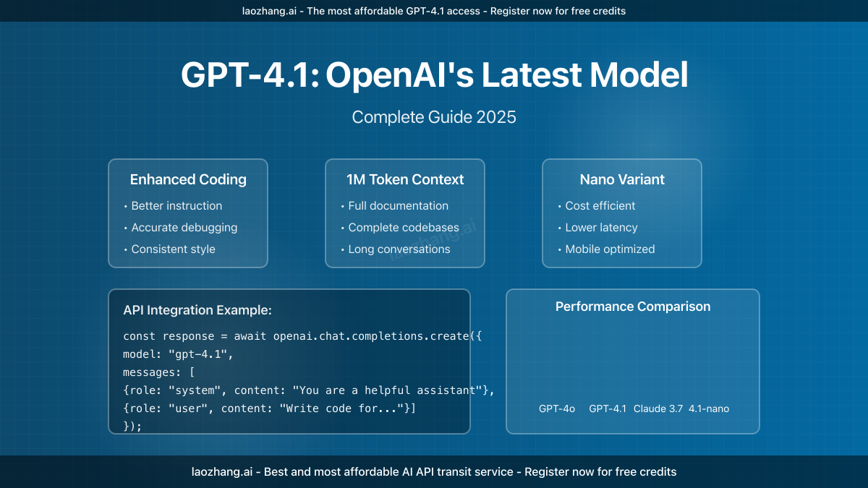The image size is (868, 488).
Task: Click the "API Integration Example:" heading
Action: click(197, 311)
